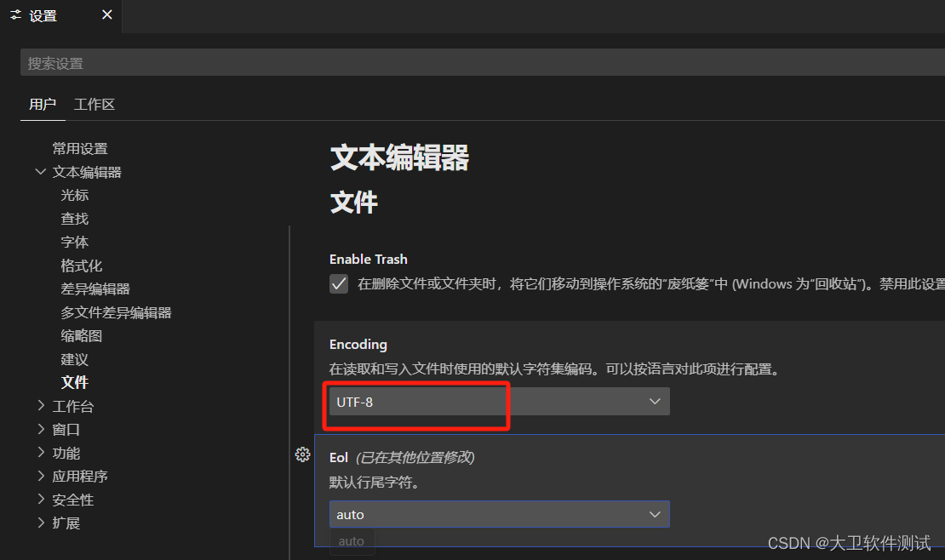Expand the 窗口 tree section

click(41, 429)
